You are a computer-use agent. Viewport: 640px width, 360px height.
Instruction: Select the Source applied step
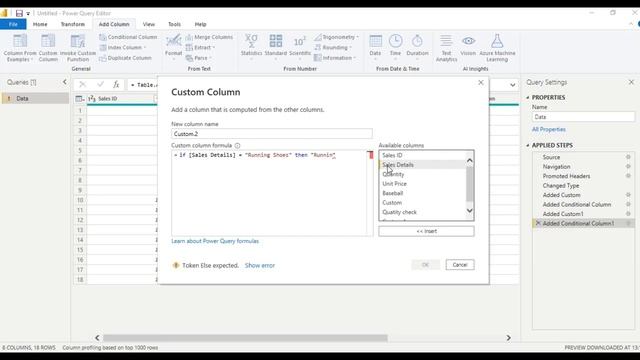click(551, 157)
